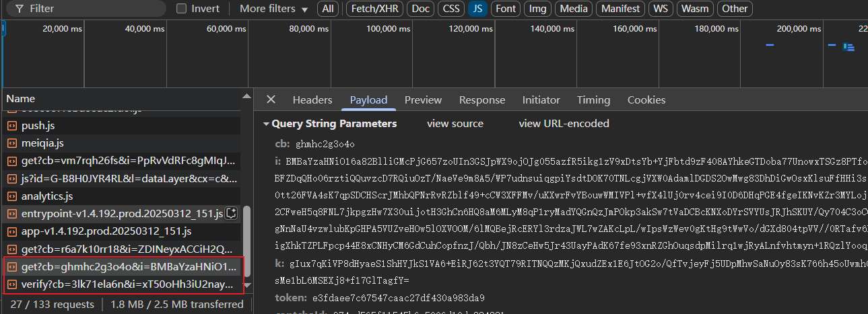The image size is (868, 314).
Task: Open the More filters dropdown
Action: 273,9
